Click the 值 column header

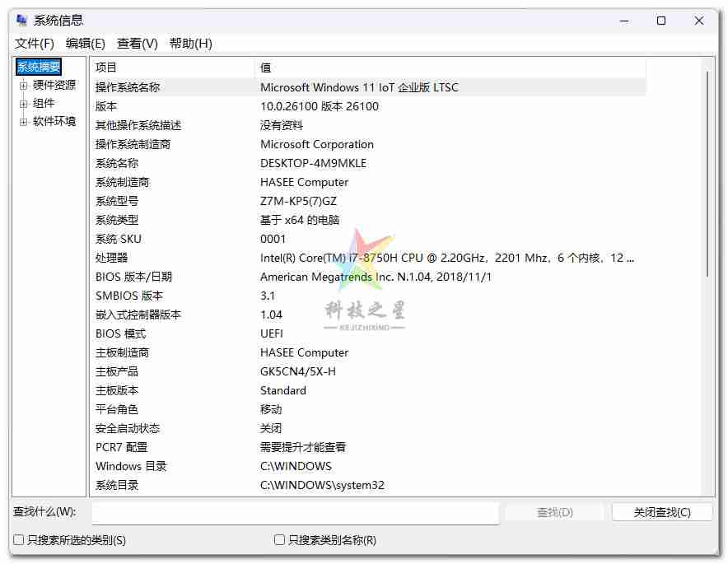(450, 68)
